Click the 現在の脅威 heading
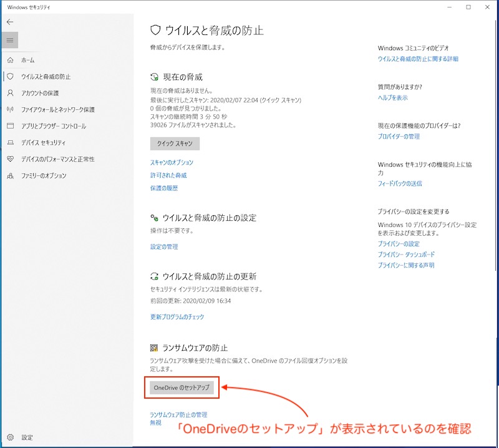This screenshot has width=499, height=448. [x=183, y=77]
